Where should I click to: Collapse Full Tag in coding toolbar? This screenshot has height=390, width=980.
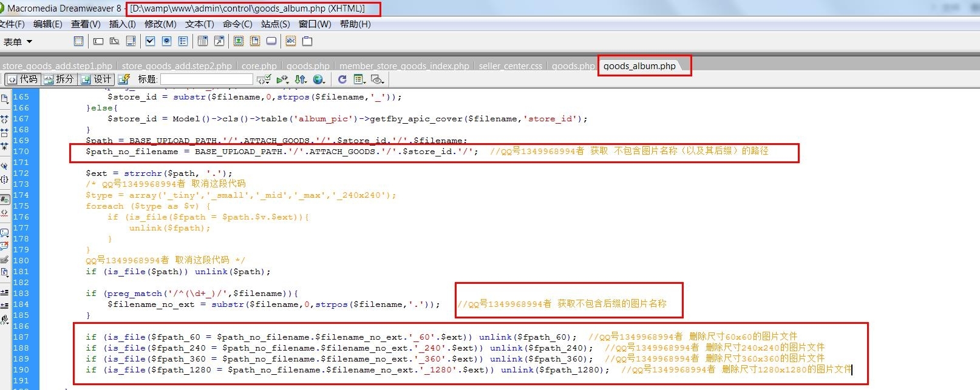point(5,119)
